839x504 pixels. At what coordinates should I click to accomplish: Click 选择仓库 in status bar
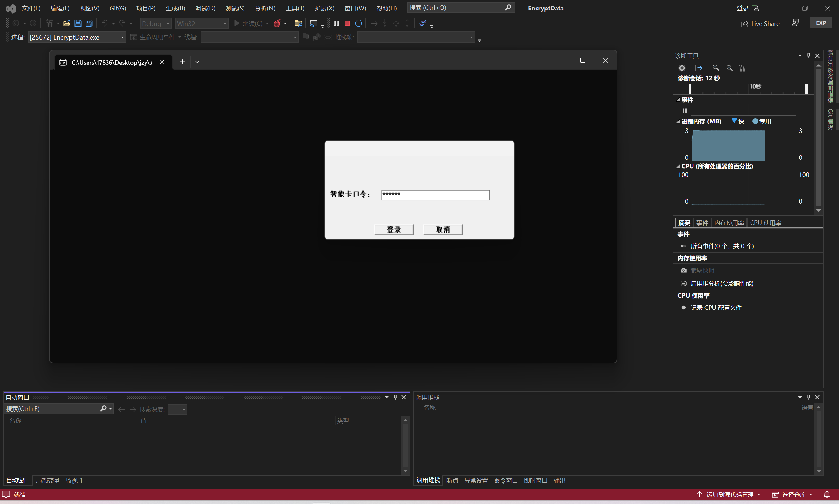(792, 495)
